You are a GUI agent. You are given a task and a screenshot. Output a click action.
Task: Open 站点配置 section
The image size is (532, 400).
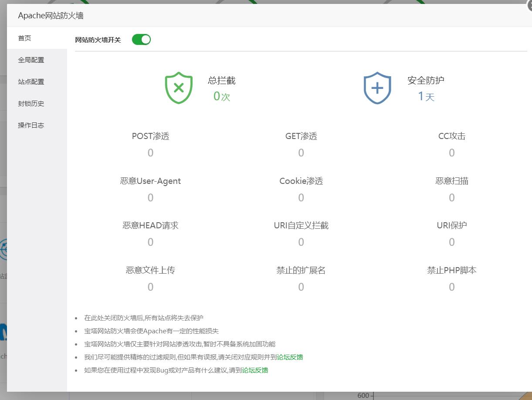coord(37,81)
